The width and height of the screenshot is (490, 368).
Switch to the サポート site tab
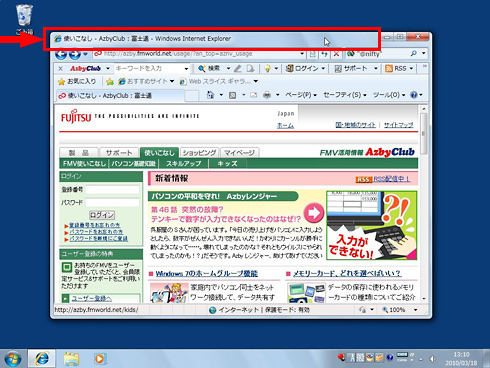coord(119,153)
